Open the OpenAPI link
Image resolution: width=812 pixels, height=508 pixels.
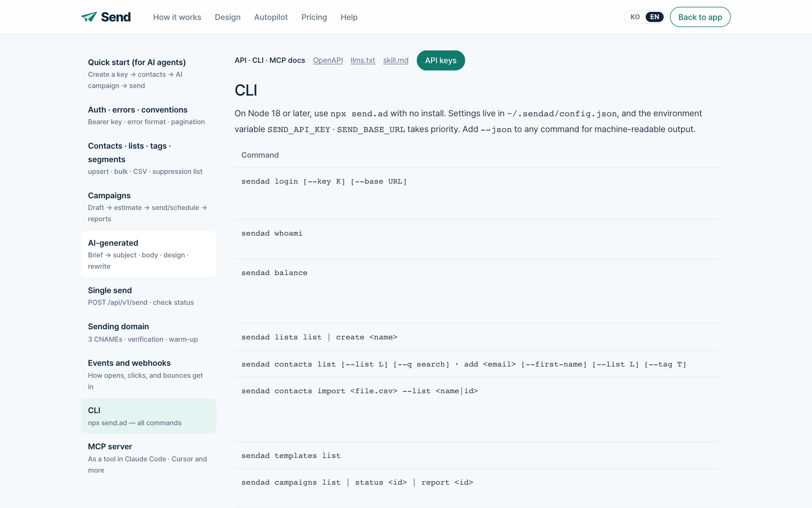328,60
